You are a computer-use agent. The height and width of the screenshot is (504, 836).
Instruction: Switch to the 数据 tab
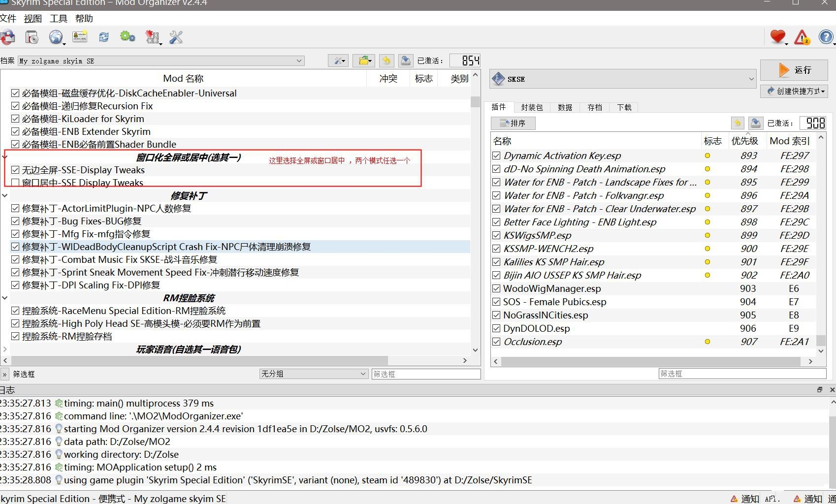[x=565, y=107]
